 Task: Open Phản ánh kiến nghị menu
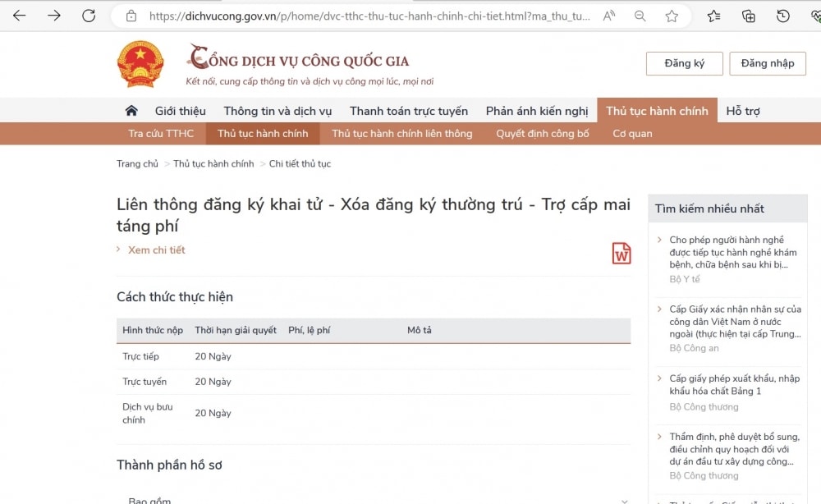(537, 111)
